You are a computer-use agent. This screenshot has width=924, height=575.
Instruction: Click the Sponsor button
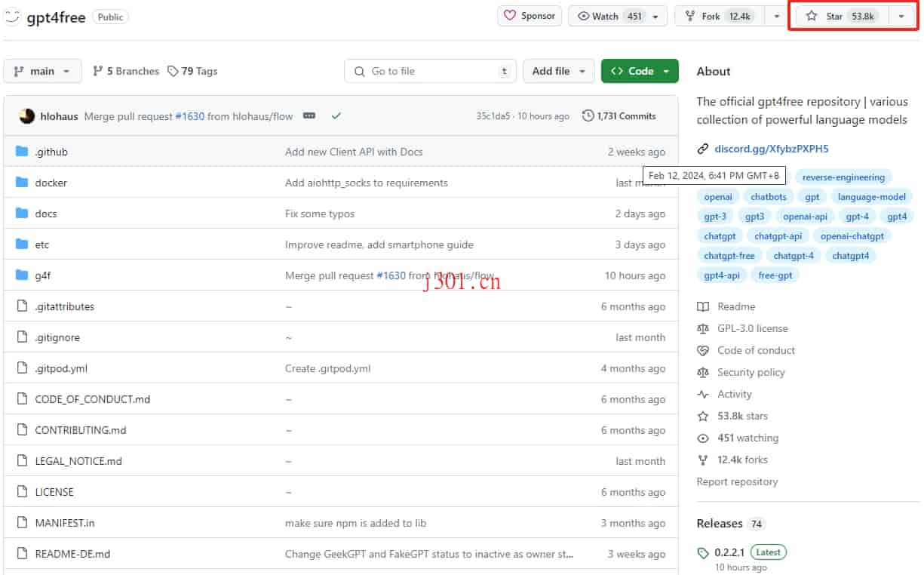[x=530, y=16]
